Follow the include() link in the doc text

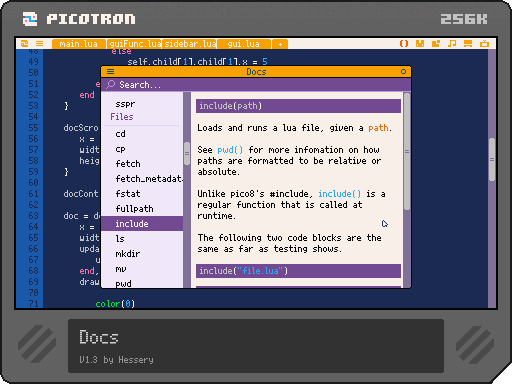tap(339, 194)
